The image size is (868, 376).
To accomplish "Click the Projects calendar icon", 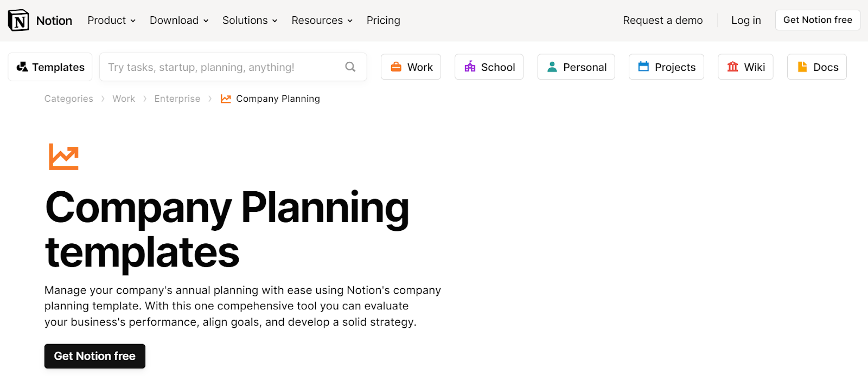I will [x=643, y=67].
